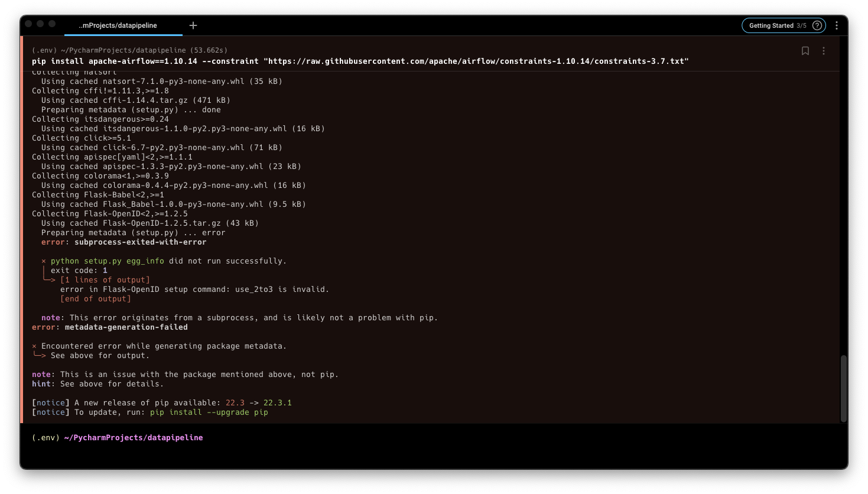
Task: Click 'error: metadata-generation-failed' line
Action: [x=110, y=327]
